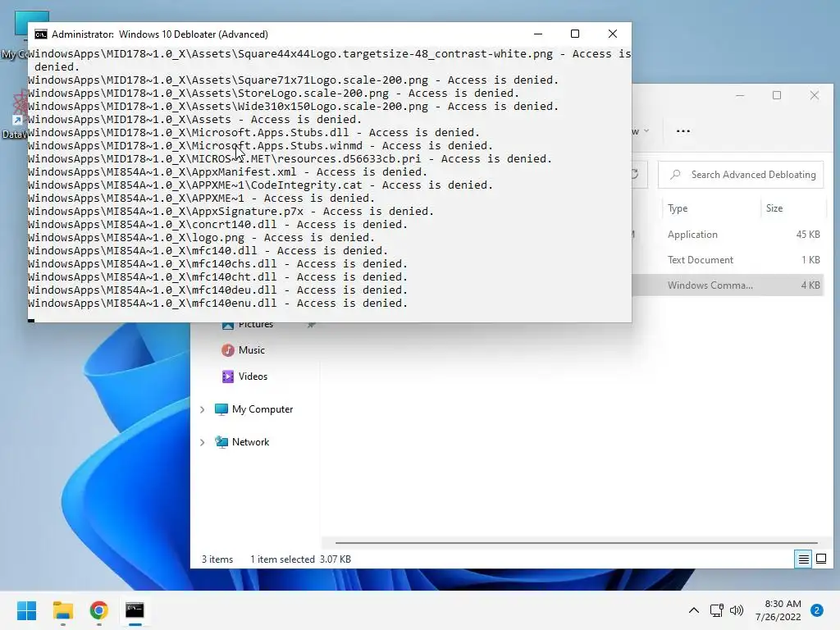Select the Command Prompt taskbar icon

point(135,610)
